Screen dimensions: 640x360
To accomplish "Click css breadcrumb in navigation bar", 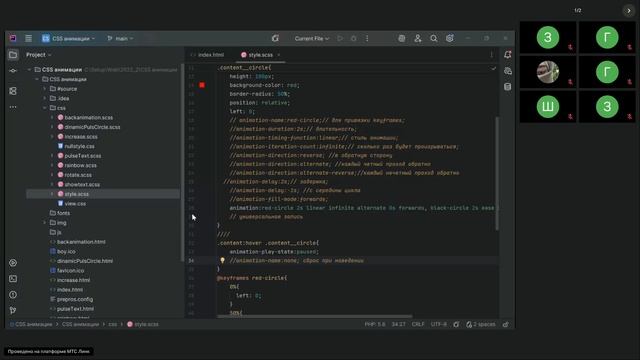I will [113, 324].
